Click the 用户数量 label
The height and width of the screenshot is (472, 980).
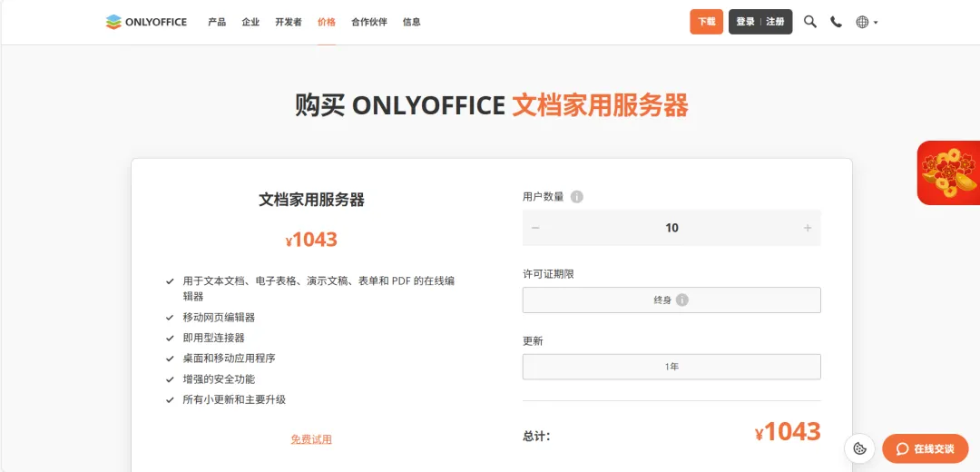click(544, 197)
